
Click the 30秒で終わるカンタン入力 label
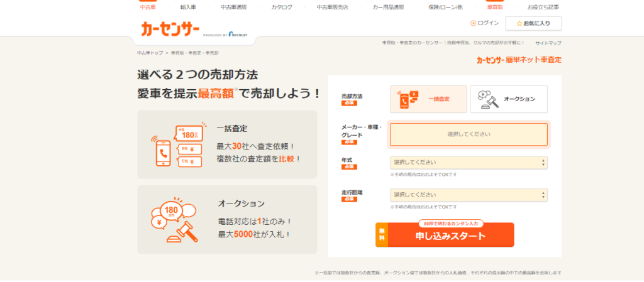451,224
